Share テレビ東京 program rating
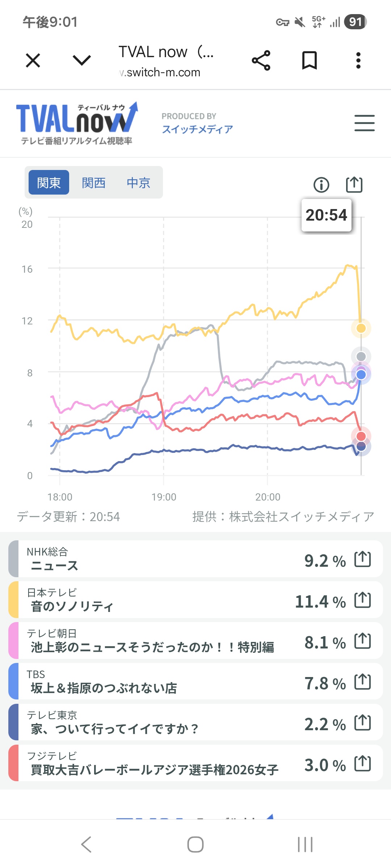The height and width of the screenshot is (868, 391). point(362,723)
